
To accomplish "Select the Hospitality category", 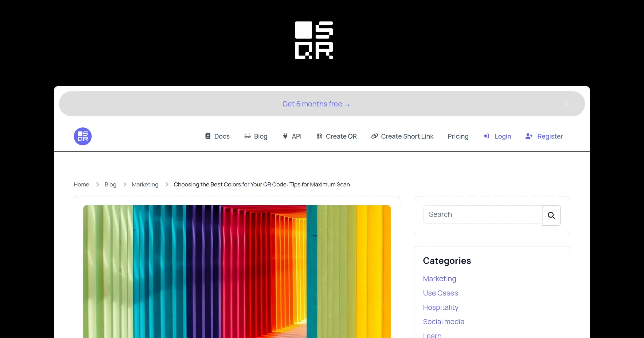I will [x=440, y=307].
